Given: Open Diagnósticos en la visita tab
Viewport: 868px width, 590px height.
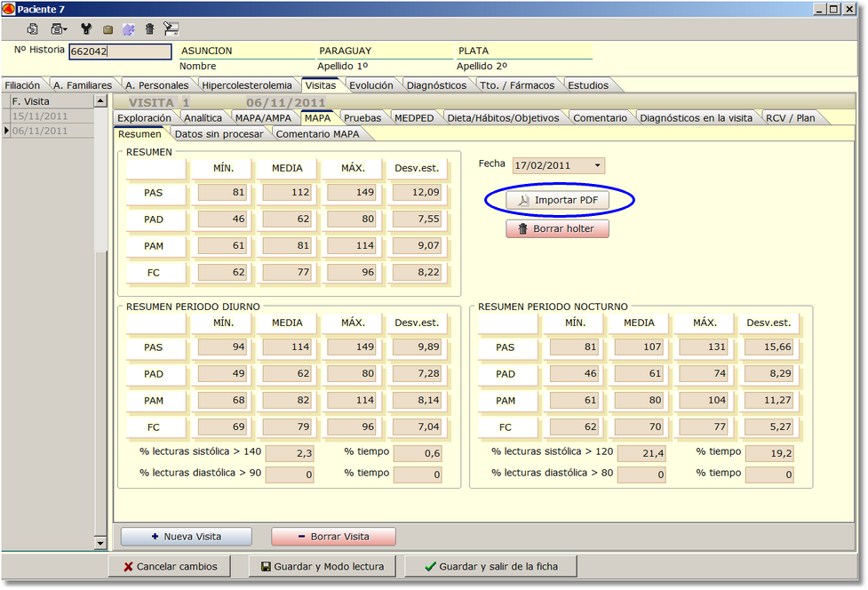Looking at the screenshot, I should point(697,118).
